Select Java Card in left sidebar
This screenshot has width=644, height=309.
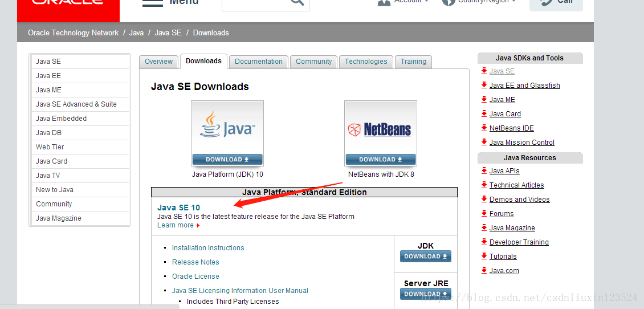click(80, 161)
